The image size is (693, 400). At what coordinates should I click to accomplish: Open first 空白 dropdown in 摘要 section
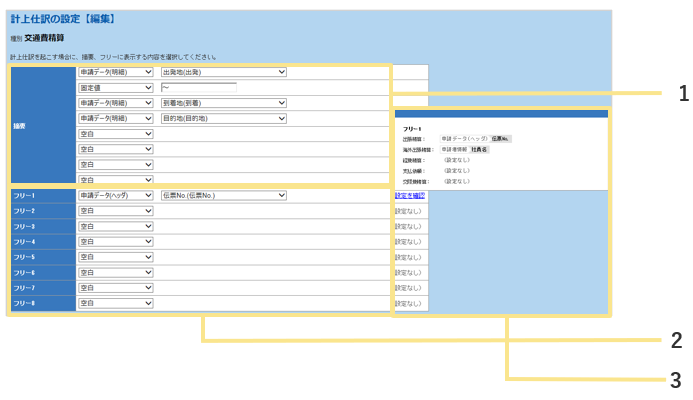[x=115, y=134]
